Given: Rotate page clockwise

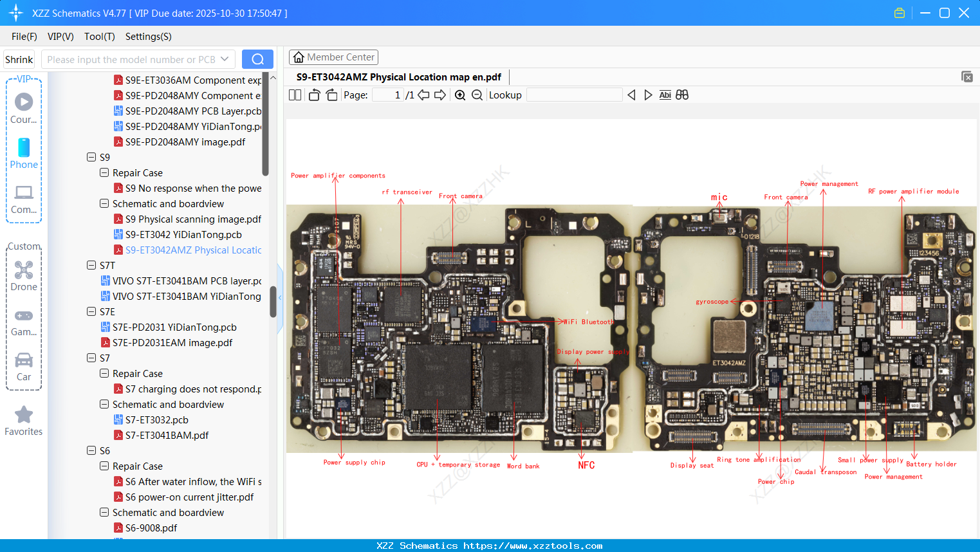Looking at the screenshot, I should [331, 95].
